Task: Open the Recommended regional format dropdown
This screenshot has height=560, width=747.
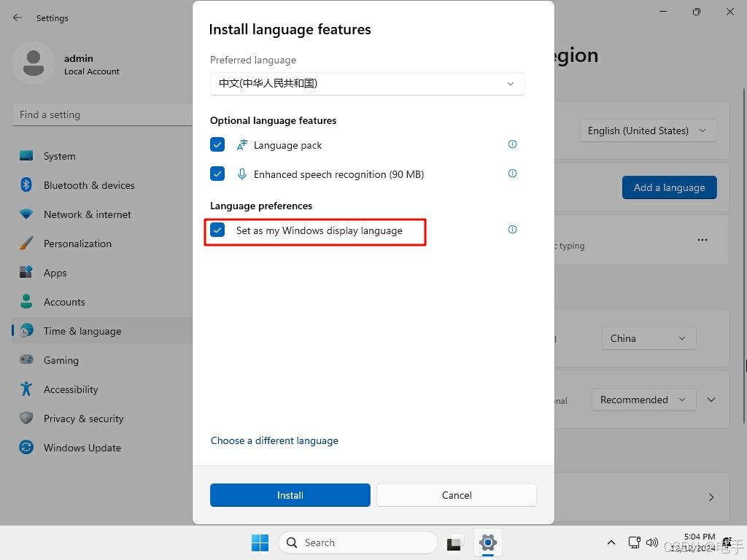Action: click(x=643, y=400)
